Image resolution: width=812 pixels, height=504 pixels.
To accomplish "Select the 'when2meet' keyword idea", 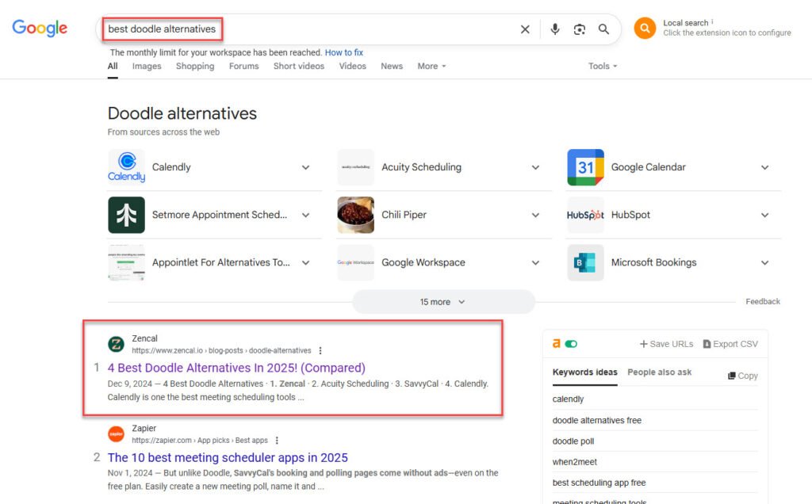I will 575,462.
